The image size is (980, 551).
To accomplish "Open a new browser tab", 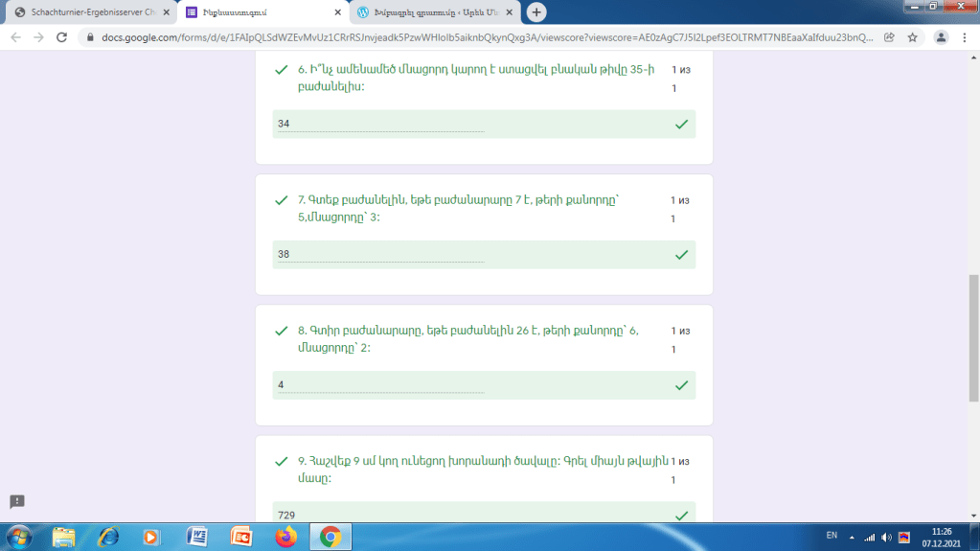I will (536, 12).
